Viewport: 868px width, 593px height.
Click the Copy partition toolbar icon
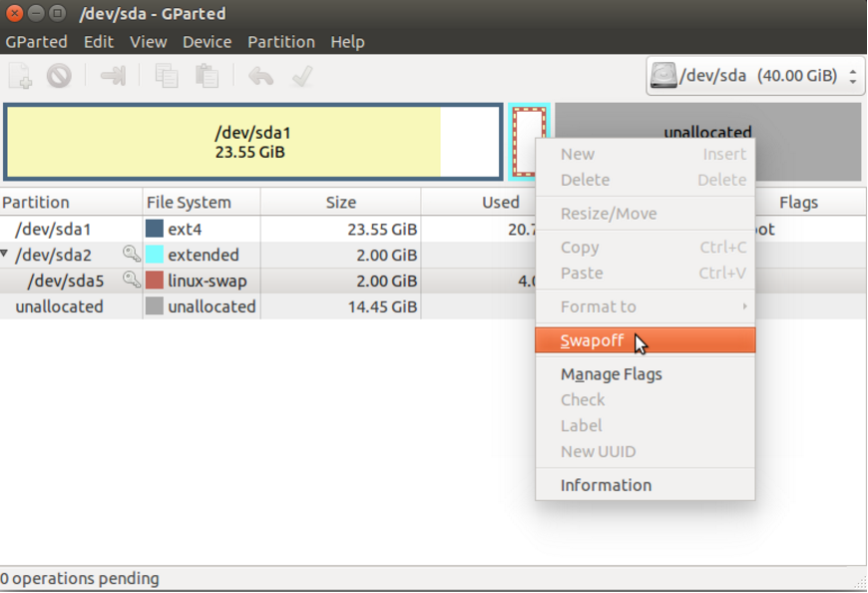pyautogui.click(x=165, y=75)
